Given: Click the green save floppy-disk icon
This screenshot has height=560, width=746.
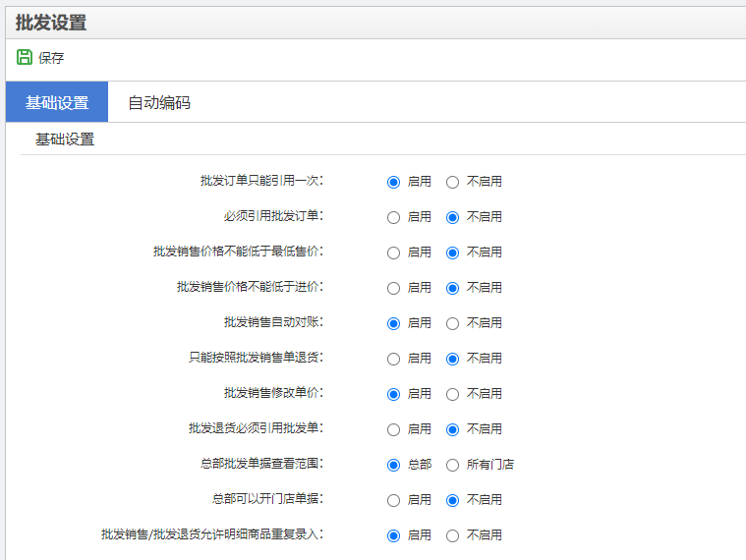Looking at the screenshot, I should 25,57.
